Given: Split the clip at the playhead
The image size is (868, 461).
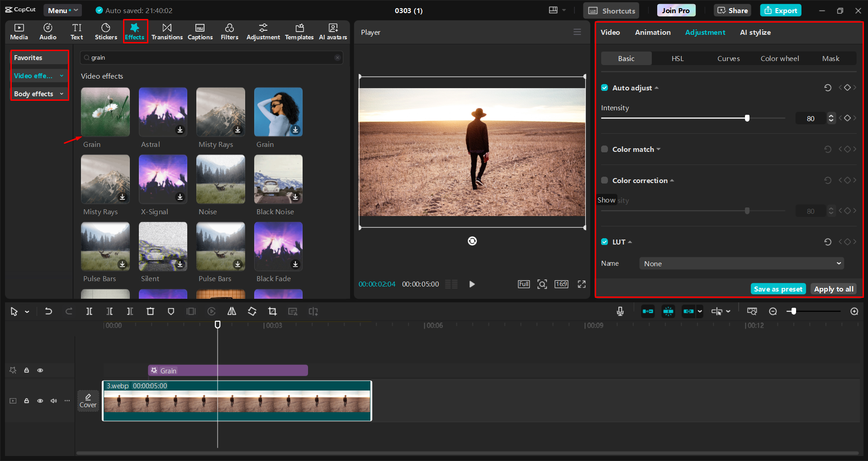Looking at the screenshot, I should click(89, 311).
